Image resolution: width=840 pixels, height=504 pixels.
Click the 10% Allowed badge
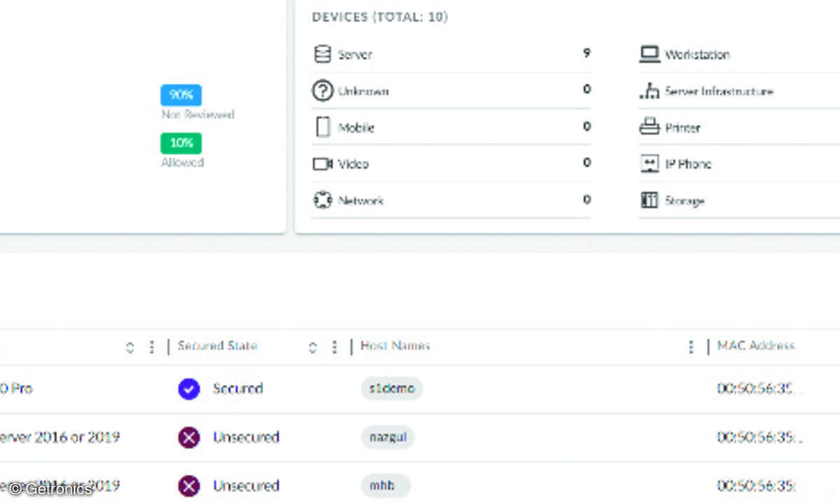click(x=181, y=143)
